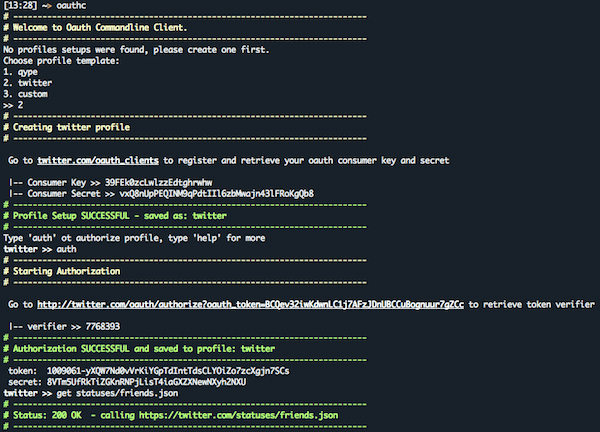Click 'Profile Setup SUCCESSFUL' green message

[x=119, y=216]
